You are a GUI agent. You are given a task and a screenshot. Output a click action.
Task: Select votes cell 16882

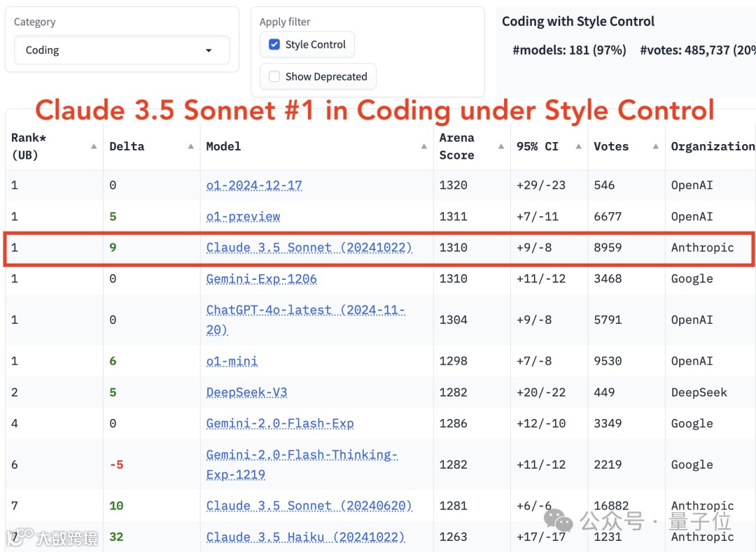pyautogui.click(x=611, y=506)
